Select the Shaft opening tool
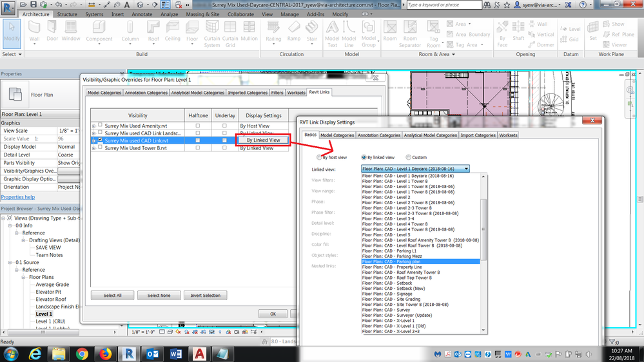This screenshot has height=362, width=644. pos(518,32)
